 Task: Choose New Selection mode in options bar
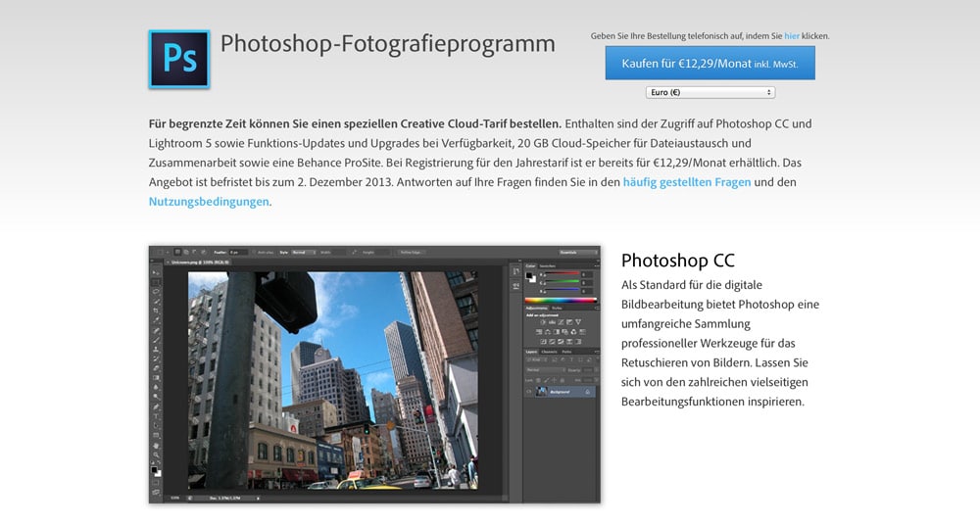(x=177, y=252)
